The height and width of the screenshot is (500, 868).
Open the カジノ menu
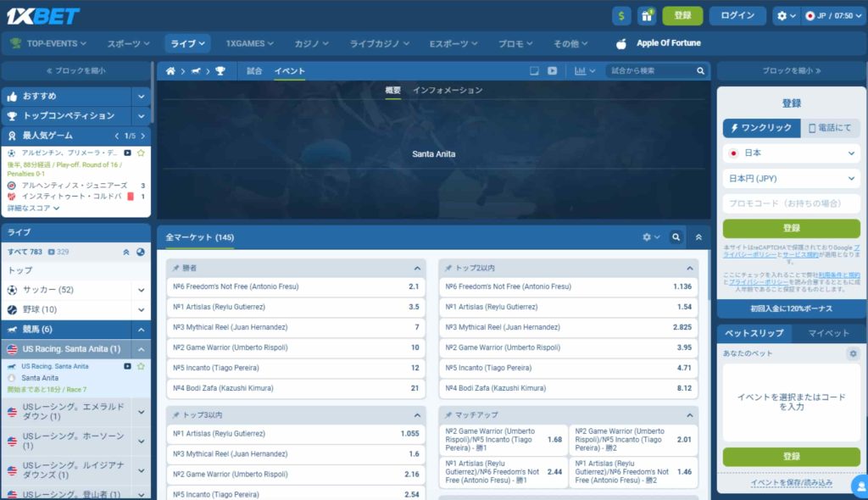311,43
